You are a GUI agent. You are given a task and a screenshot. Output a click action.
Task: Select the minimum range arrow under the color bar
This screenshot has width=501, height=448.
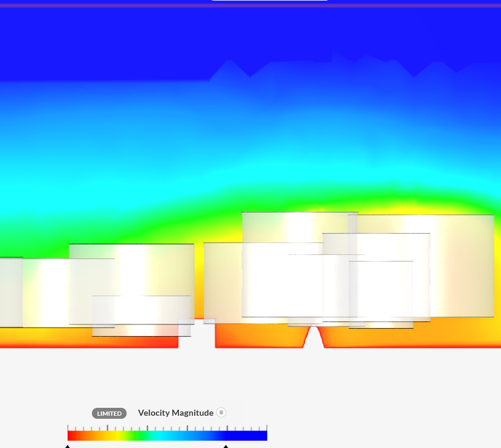point(68,446)
